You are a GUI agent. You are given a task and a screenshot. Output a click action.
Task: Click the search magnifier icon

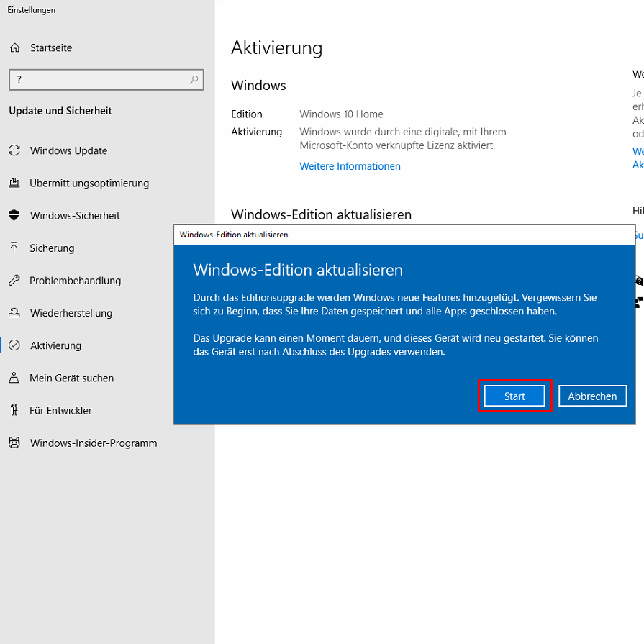(x=194, y=80)
